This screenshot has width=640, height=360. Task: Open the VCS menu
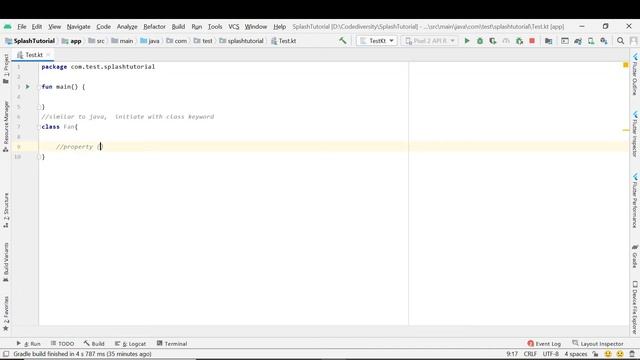tap(233, 27)
